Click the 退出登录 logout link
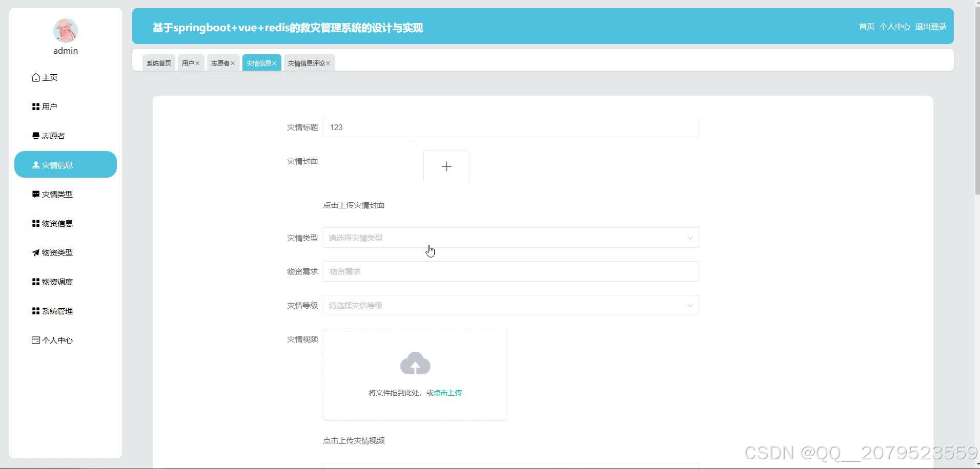Image resolution: width=980 pixels, height=469 pixels. (929, 26)
